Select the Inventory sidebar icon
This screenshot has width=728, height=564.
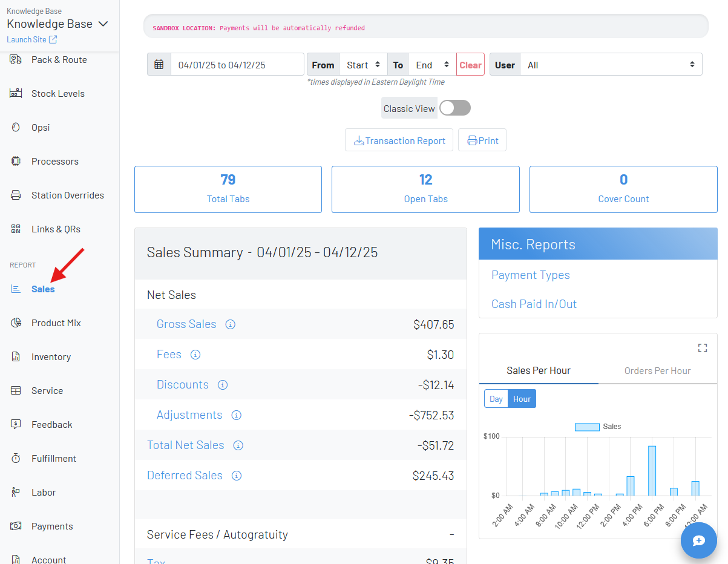coord(16,356)
